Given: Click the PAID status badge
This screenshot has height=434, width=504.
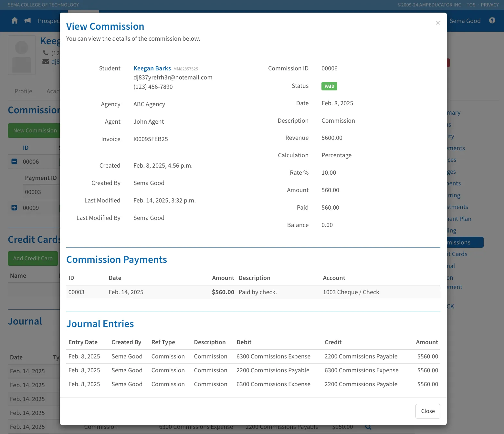Looking at the screenshot, I should click(x=329, y=86).
